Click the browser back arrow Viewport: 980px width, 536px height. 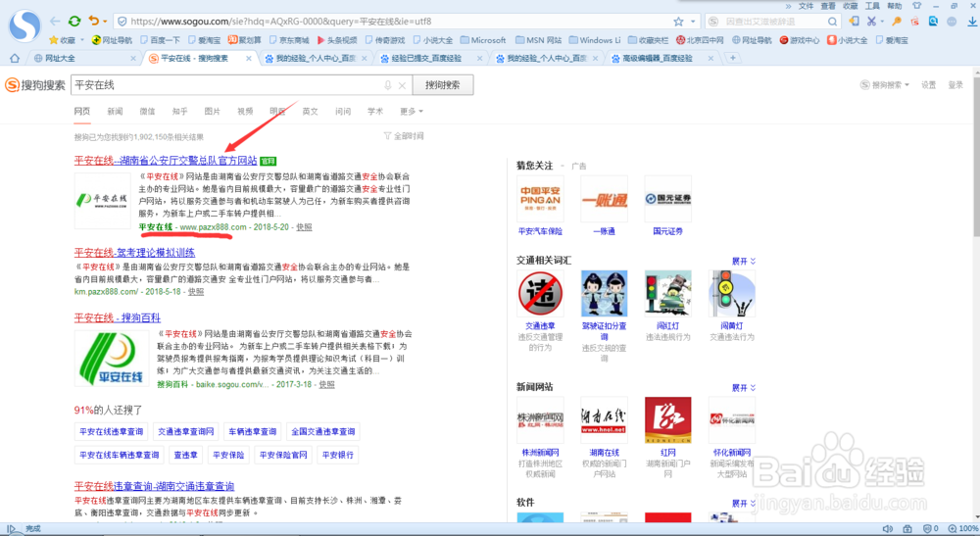click(56, 22)
